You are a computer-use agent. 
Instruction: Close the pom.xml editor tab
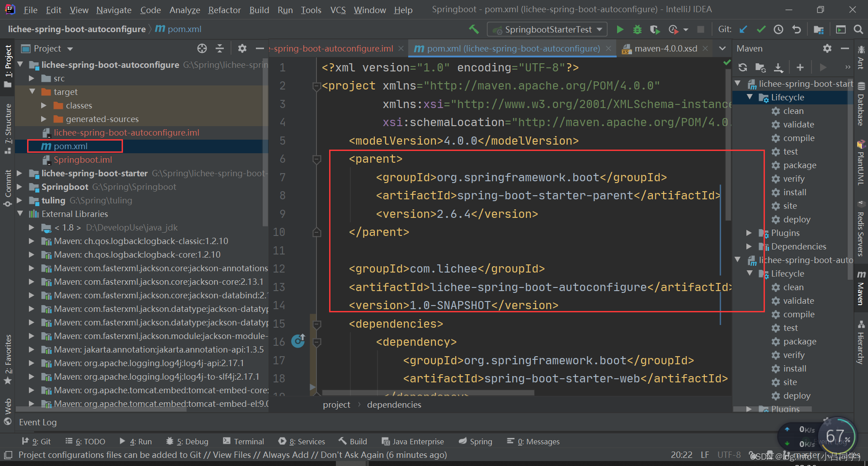609,48
